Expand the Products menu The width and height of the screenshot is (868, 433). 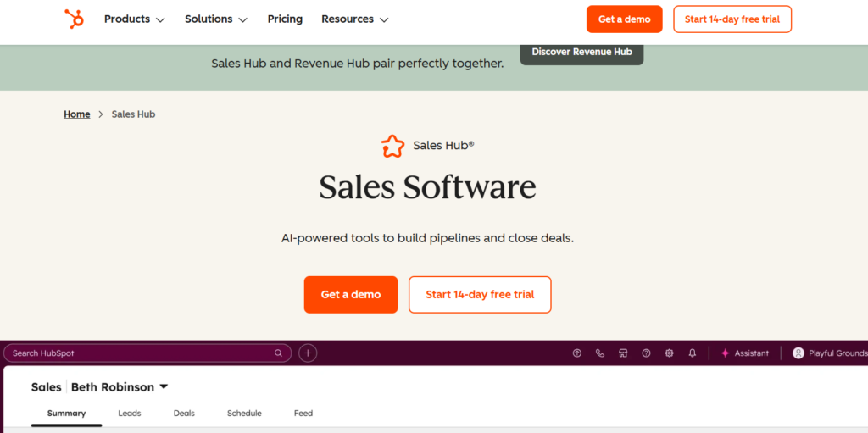point(135,19)
